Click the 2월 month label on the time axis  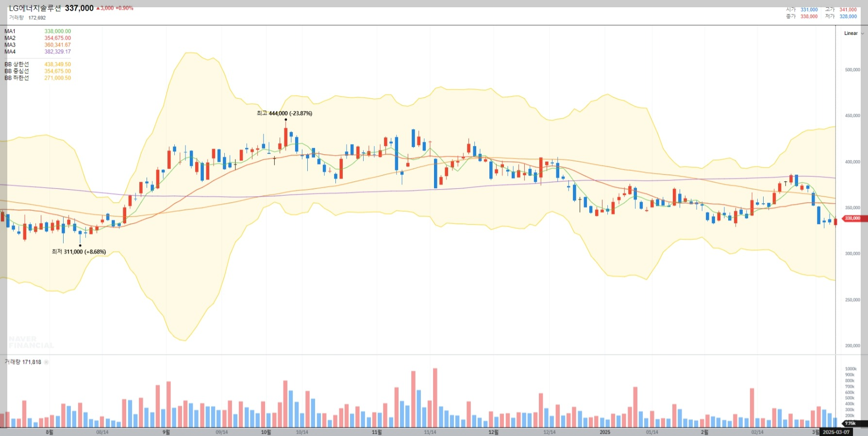[x=704, y=432]
